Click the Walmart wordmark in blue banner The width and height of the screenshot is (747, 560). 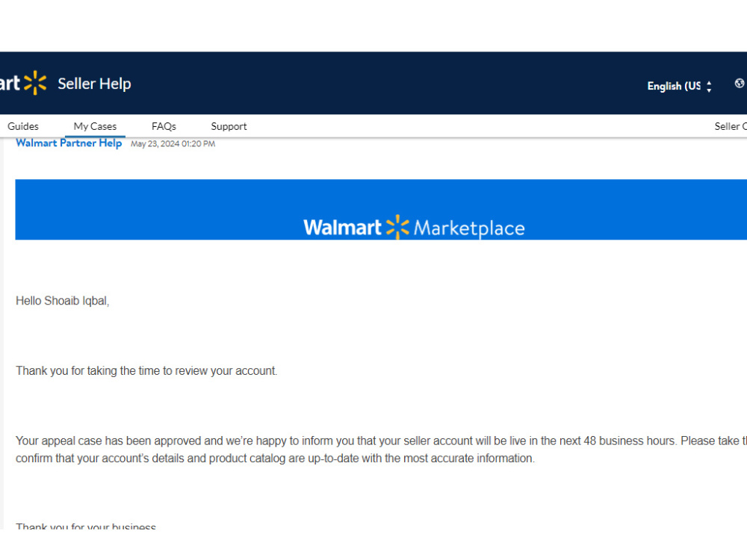pos(343,228)
